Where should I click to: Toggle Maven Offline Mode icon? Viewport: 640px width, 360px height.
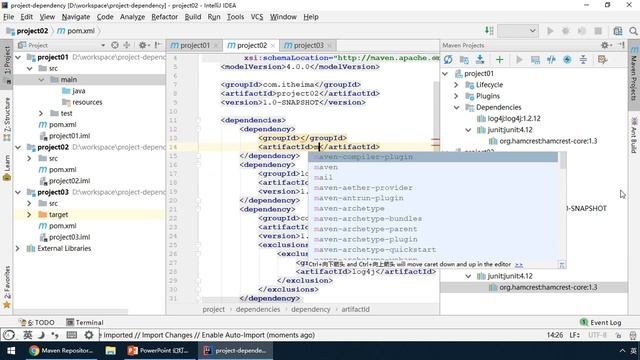(x=551, y=60)
